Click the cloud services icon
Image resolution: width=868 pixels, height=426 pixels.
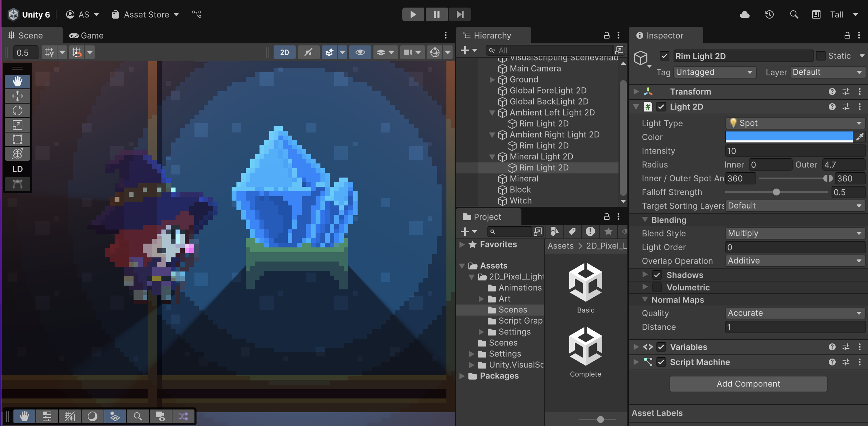point(744,14)
